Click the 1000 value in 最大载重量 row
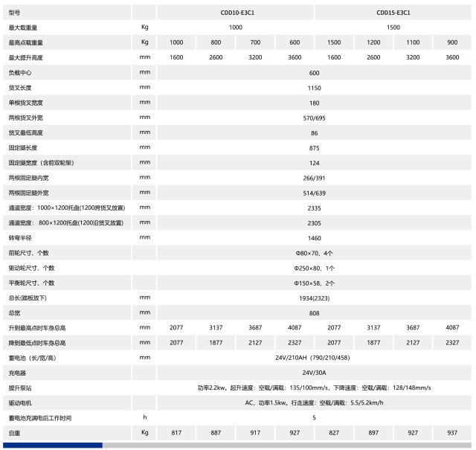The width and height of the screenshot is (476, 450). [236, 28]
